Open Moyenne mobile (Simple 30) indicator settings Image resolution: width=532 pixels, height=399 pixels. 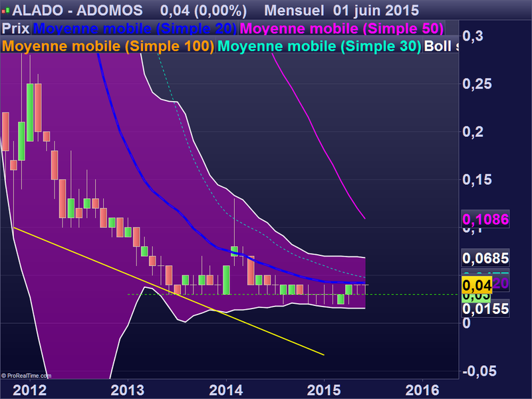pos(319,46)
